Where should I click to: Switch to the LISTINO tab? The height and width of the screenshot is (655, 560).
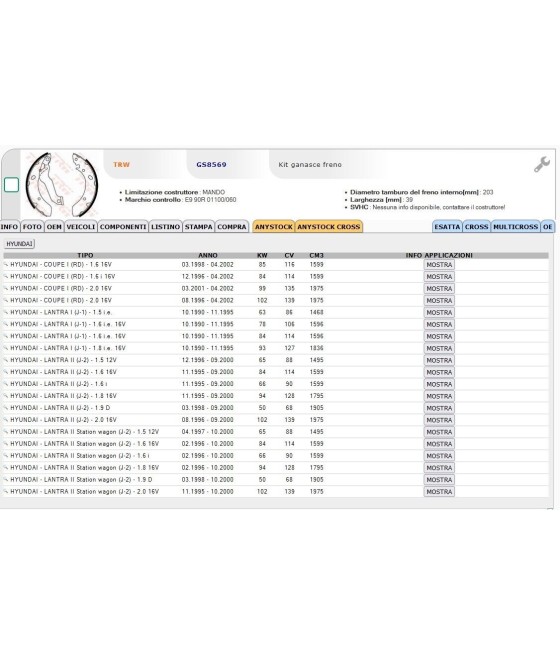[x=165, y=227]
